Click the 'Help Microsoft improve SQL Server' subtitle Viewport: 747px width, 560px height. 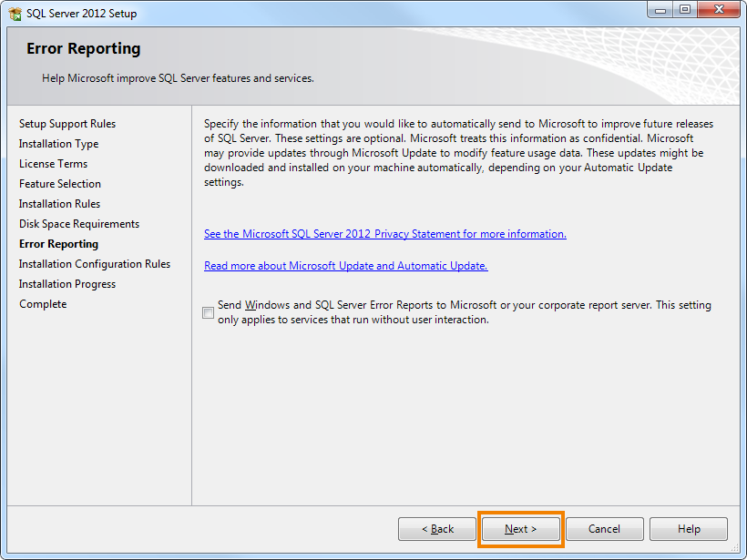178,78
